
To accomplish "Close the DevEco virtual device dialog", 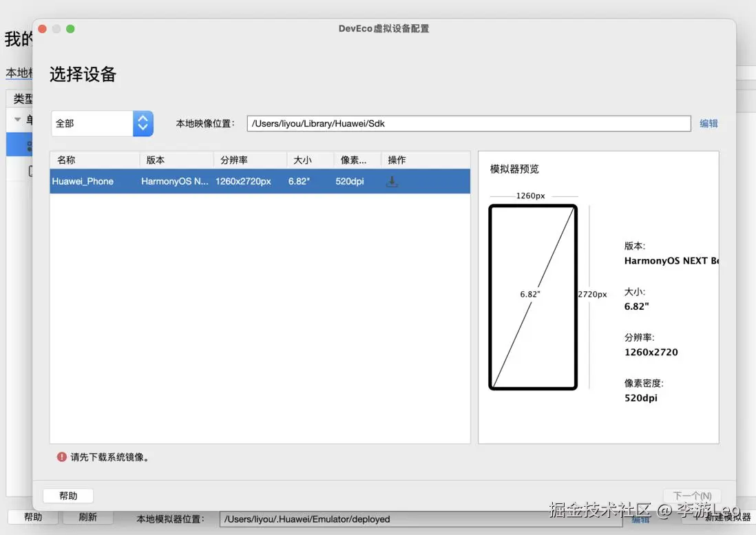I will pyautogui.click(x=43, y=29).
